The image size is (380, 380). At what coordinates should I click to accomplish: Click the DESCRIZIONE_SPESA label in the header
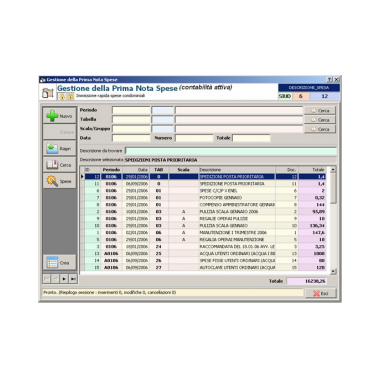click(x=309, y=88)
